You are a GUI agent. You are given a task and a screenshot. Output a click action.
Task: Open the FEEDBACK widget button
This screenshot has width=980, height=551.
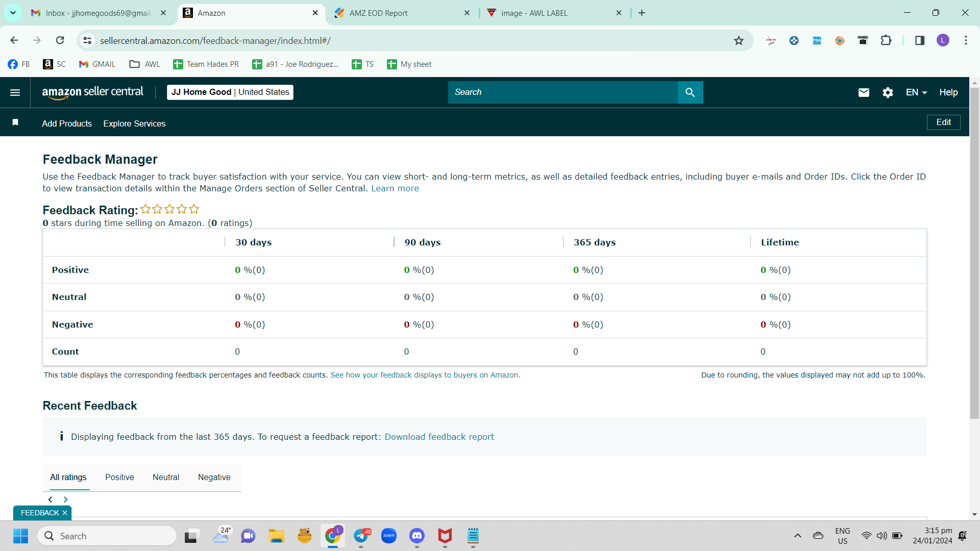[40, 513]
